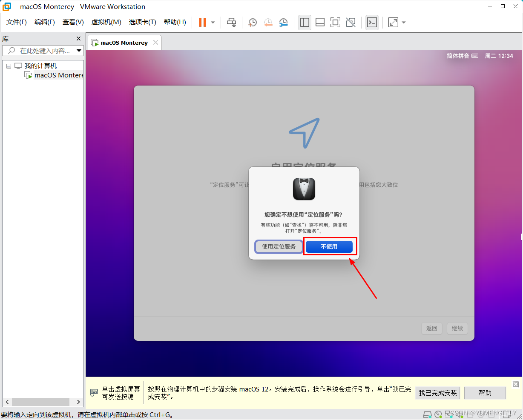This screenshot has width=523, height=420.
Task: Click the library horizontal scrollbar thumb
Action: pyautogui.click(x=40, y=402)
